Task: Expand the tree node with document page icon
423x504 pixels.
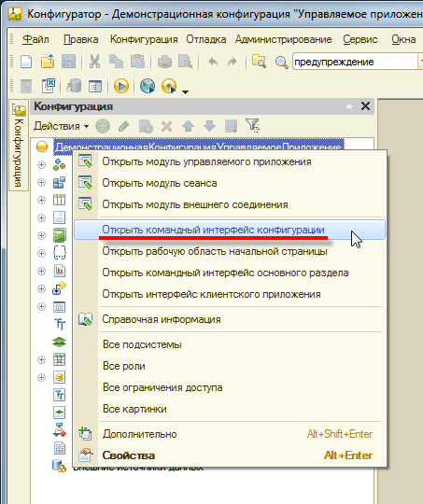Action: (41, 217)
